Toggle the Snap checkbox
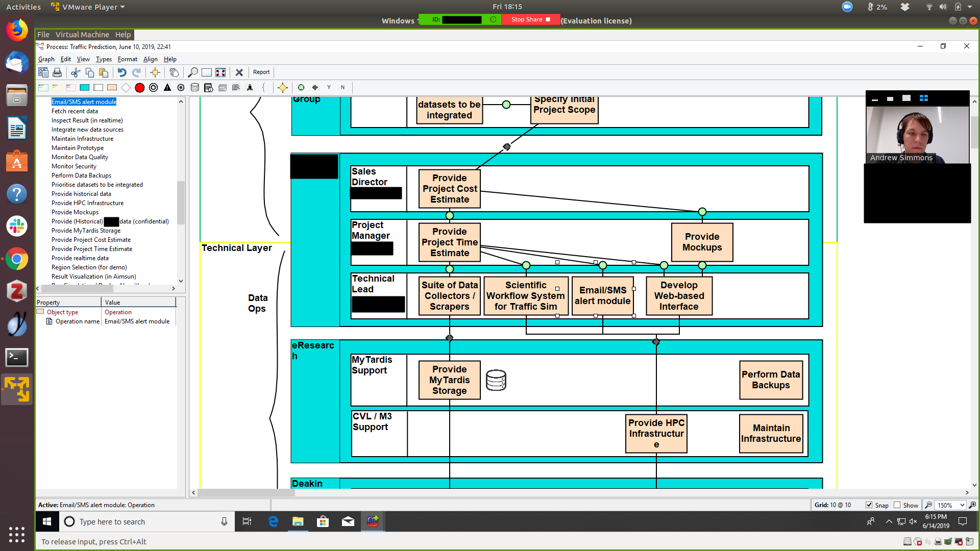 tap(869, 505)
